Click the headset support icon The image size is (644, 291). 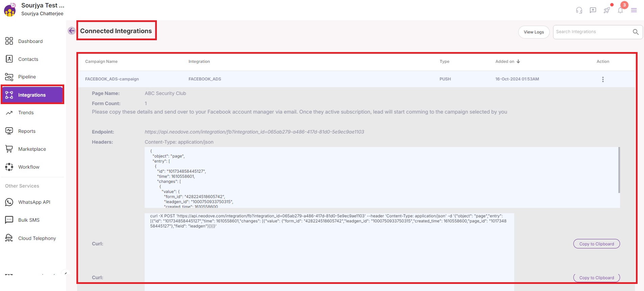tap(579, 10)
